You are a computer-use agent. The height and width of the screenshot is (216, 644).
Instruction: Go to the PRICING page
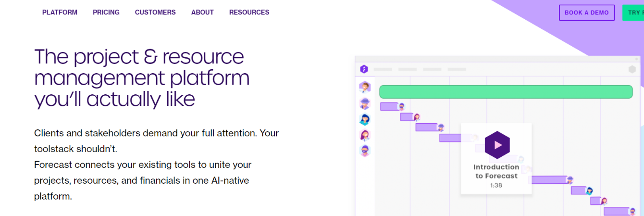pyautogui.click(x=106, y=13)
